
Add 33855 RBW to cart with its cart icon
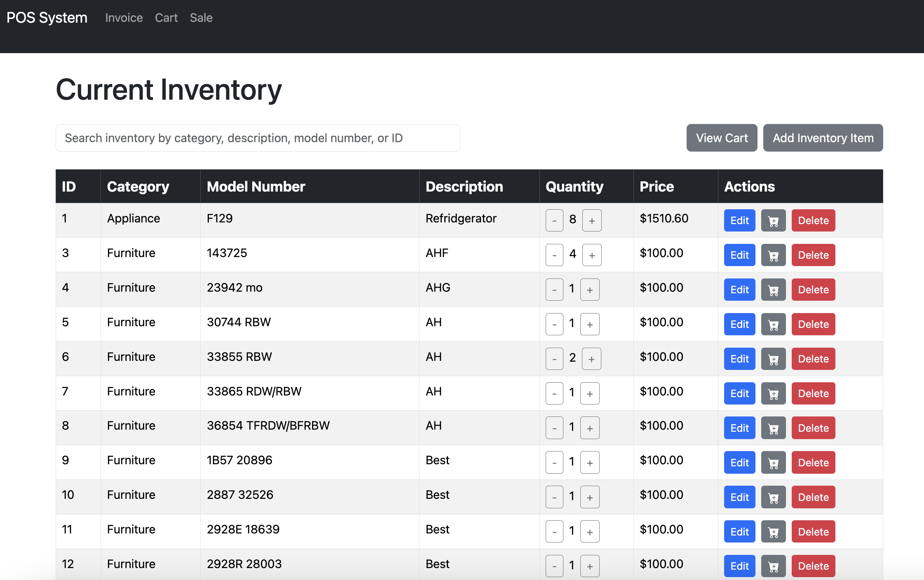pyautogui.click(x=773, y=359)
